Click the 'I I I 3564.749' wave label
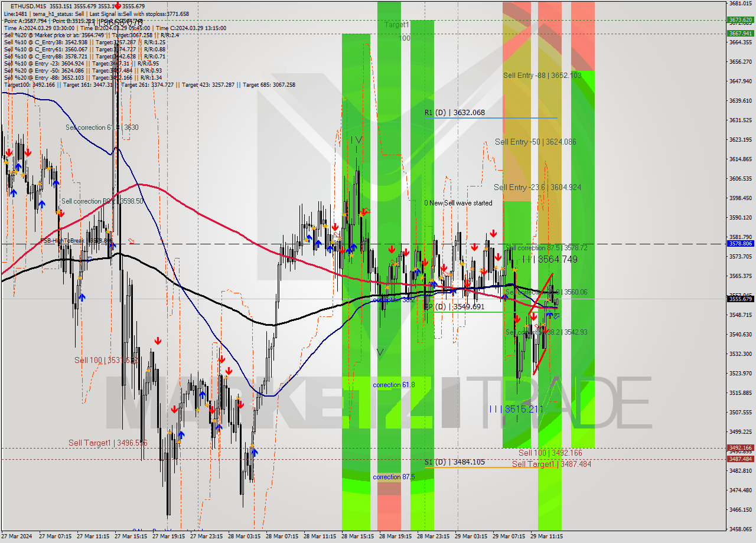 pos(550,259)
